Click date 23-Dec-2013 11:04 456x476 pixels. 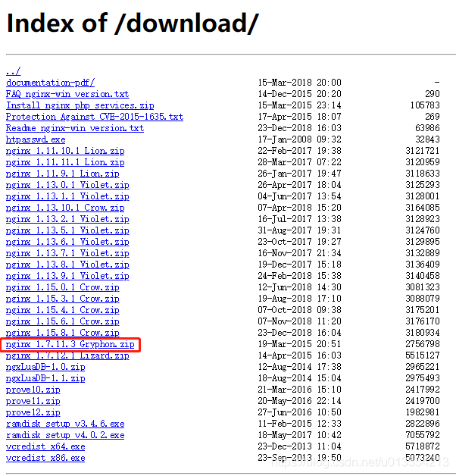tap(299, 447)
